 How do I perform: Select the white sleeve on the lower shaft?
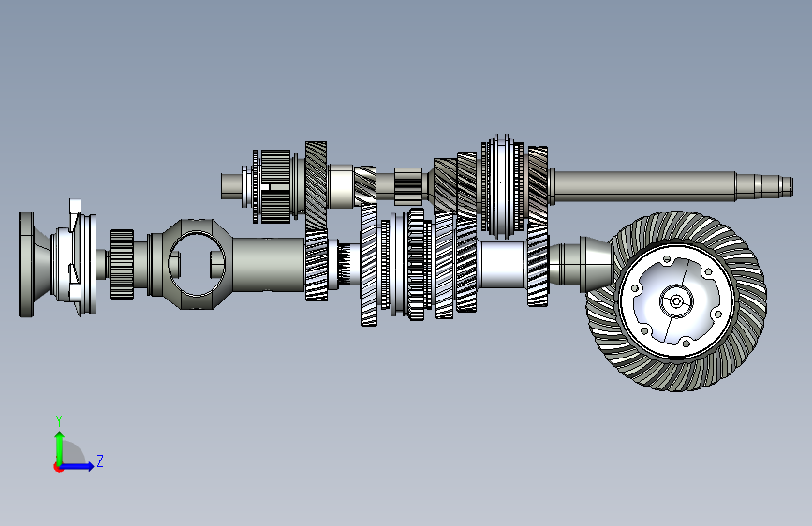(x=502, y=265)
